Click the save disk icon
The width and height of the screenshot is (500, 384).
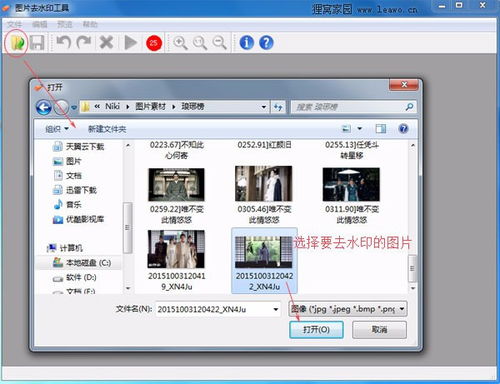pos(37,43)
